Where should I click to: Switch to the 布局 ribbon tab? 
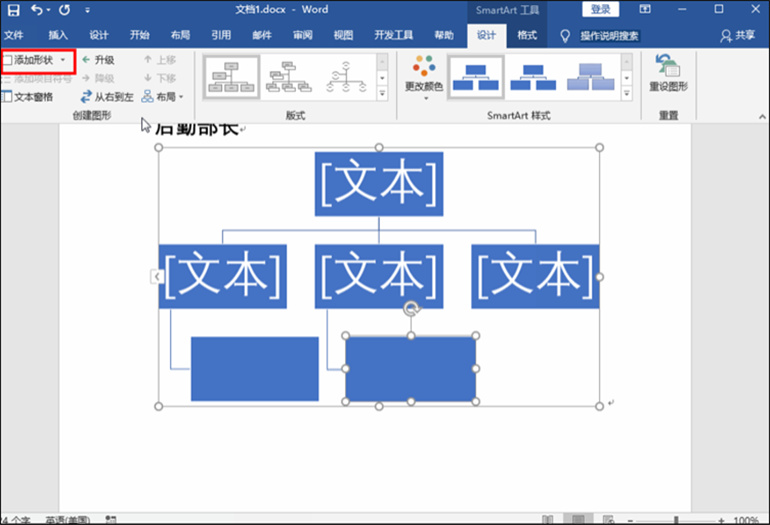180,35
